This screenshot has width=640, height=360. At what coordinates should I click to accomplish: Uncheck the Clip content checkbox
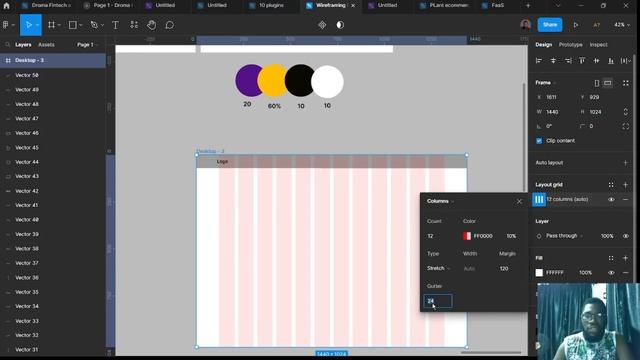(x=539, y=140)
